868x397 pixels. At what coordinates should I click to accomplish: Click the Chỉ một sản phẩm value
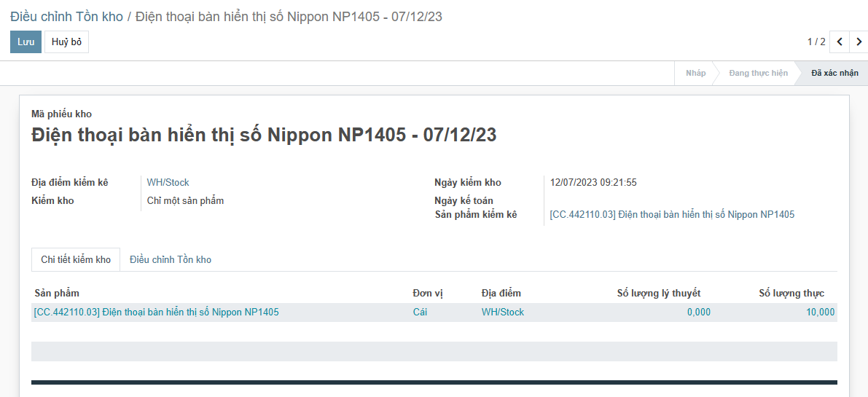pyautogui.click(x=185, y=201)
